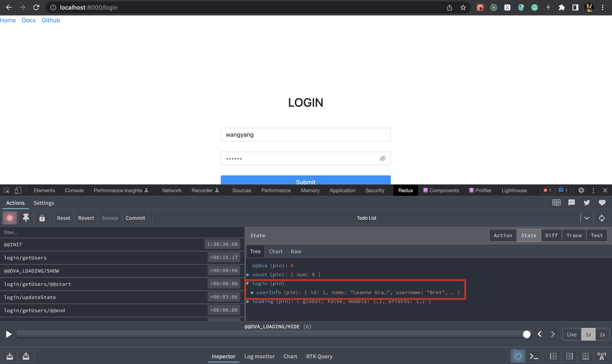Image resolution: width=612 pixels, height=364 pixels.
Task: Switch to the Diff tab
Action: pos(551,235)
